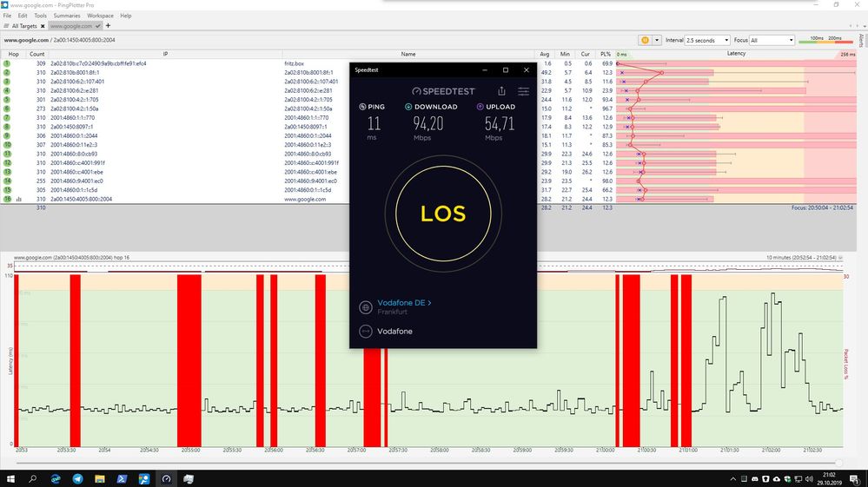The width and height of the screenshot is (868, 487).
Task: Click the yellow LOS start button
Action: point(443,214)
